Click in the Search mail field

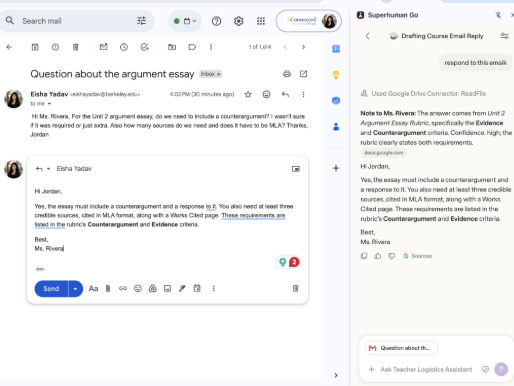pyautogui.click(x=77, y=21)
